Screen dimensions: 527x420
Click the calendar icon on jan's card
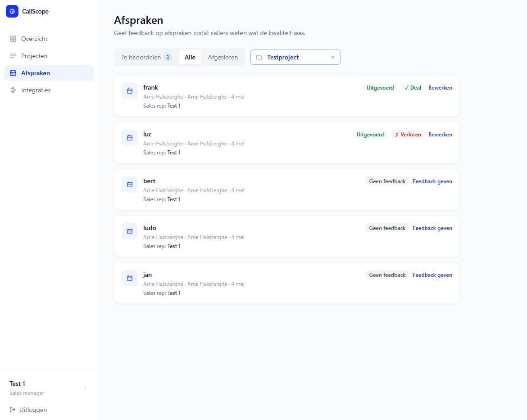pyautogui.click(x=130, y=278)
